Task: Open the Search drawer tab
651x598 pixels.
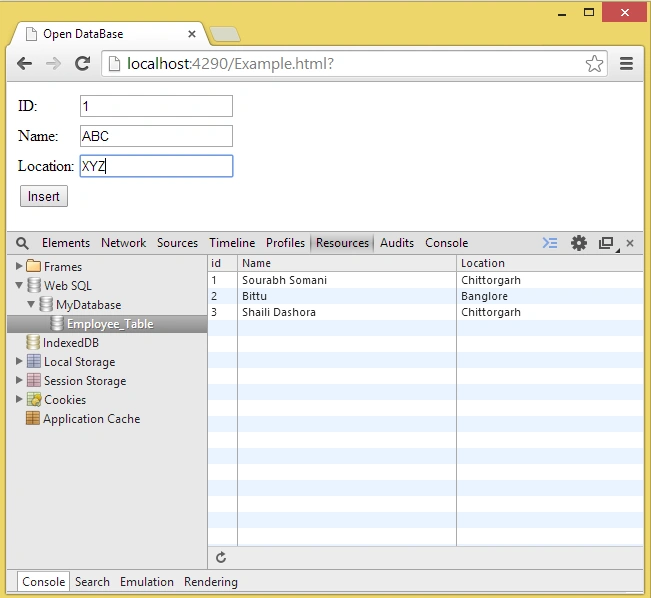Action: (92, 582)
